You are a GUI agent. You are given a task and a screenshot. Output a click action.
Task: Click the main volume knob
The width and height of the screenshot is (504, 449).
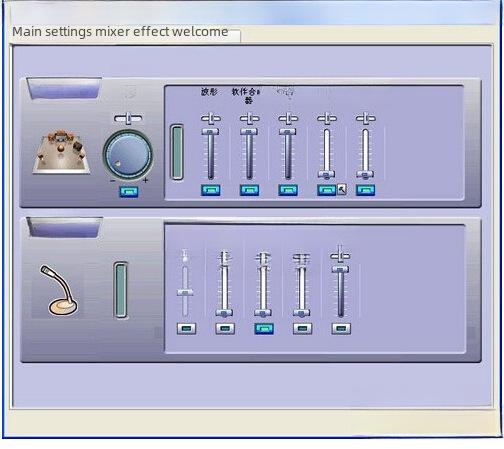[128, 155]
